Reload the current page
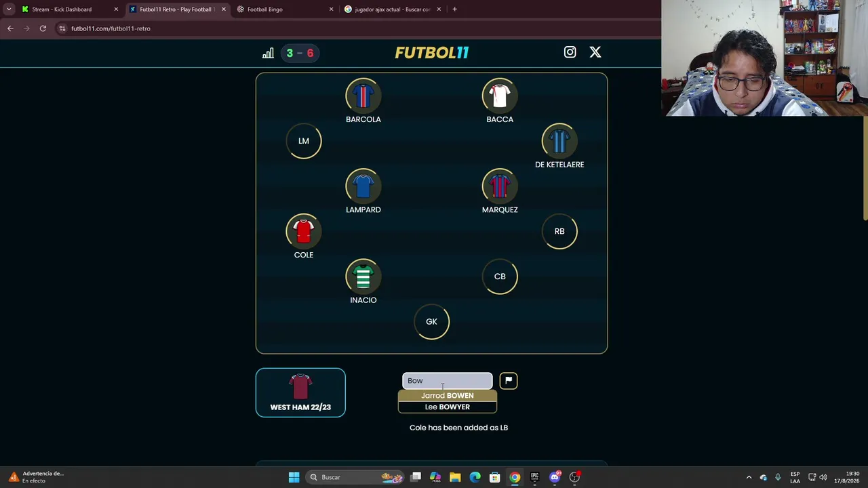Screen dimensions: 868x488 pyautogui.click(x=43, y=28)
